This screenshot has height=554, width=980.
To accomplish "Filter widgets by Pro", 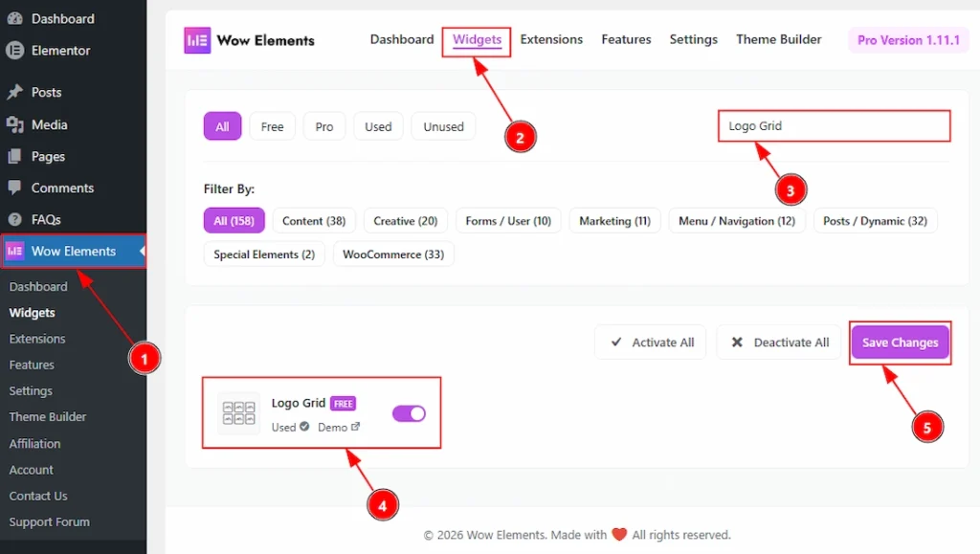I will click(x=324, y=127).
